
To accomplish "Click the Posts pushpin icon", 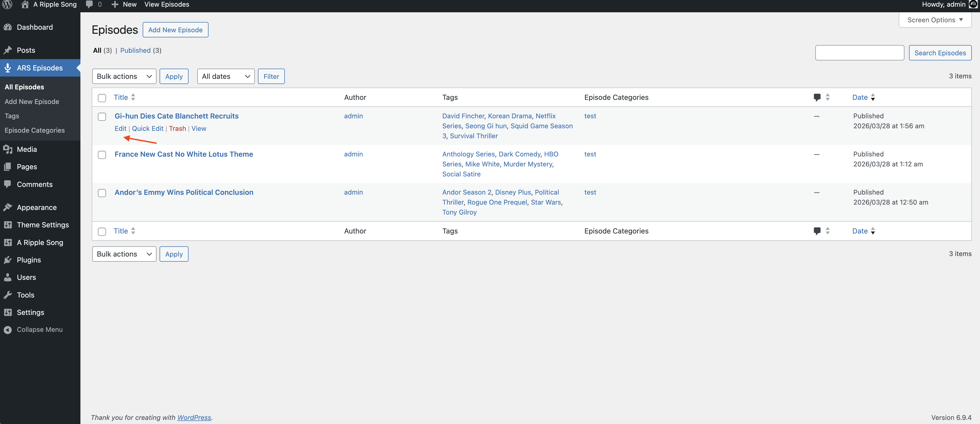I will pyautogui.click(x=8, y=50).
